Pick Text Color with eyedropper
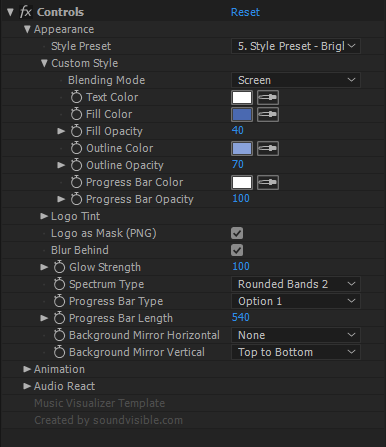The image size is (386, 447). [268, 97]
